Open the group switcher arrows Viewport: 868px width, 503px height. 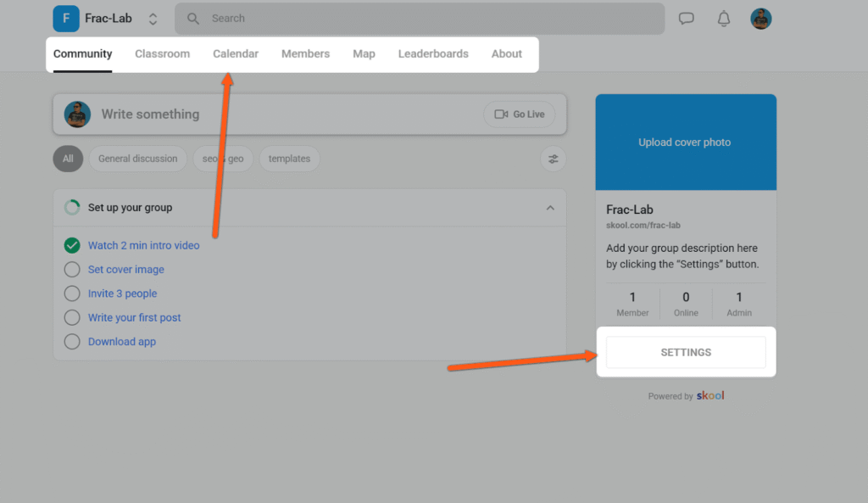tap(153, 19)
